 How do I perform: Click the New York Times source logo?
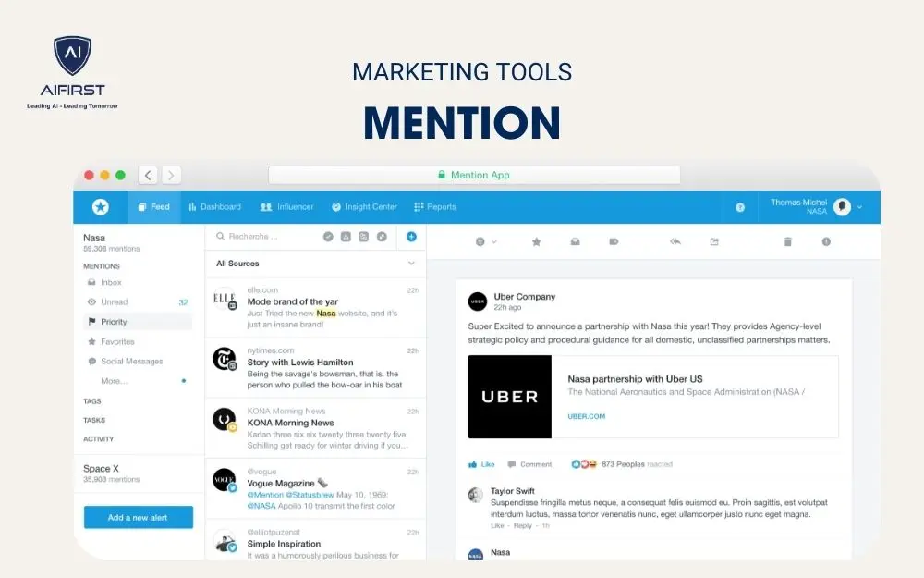tap(224, 359)
